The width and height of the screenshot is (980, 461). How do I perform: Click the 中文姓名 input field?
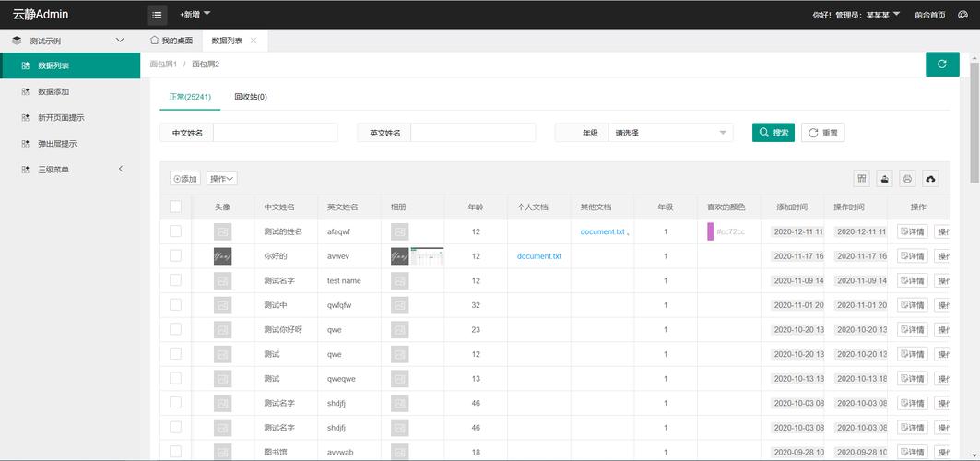point(275,133)
